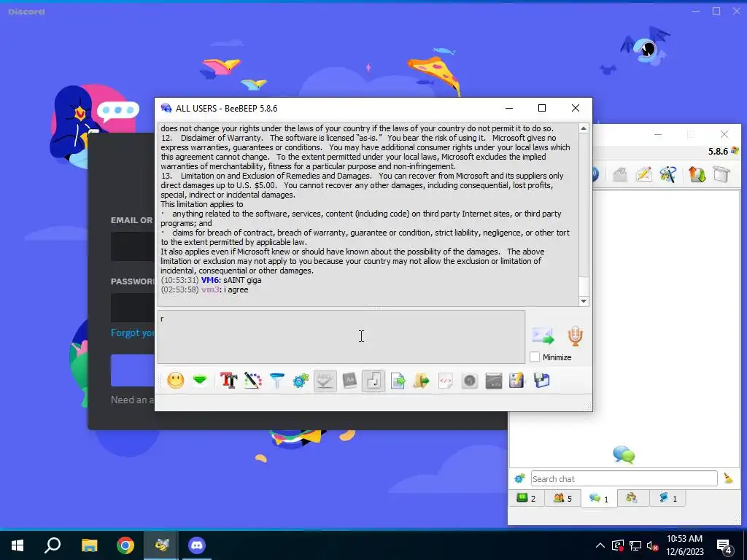The image size is (747, 560).
Task: Open the blue notes tab showing 1
Action: 667,499
